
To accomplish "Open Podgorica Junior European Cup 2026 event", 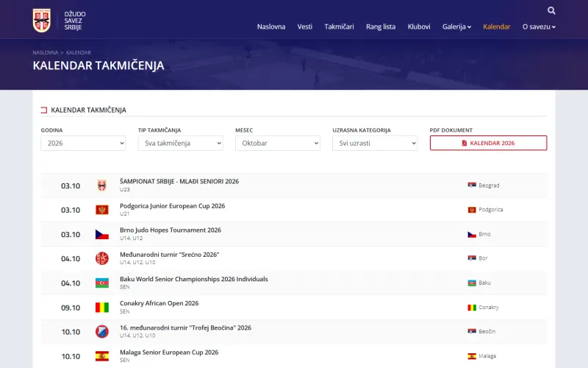I will pyautogui.click(x=172, y=206).
